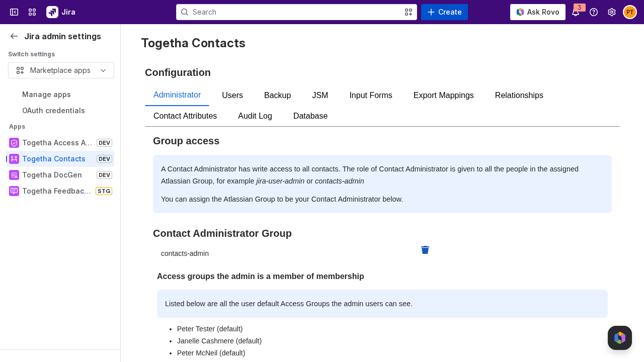Click the STG badge beside Togetha Feedback
The image size is (644, 362).
(x=104, y=191)
